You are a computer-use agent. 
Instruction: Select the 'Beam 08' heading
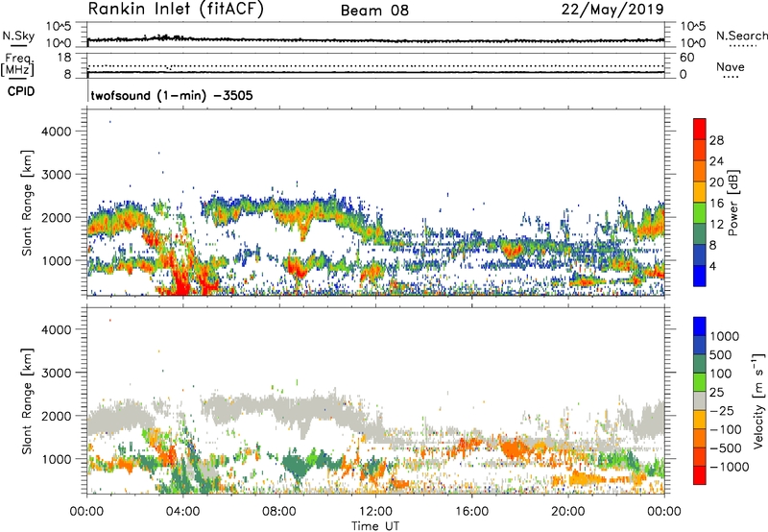(374, 11)
